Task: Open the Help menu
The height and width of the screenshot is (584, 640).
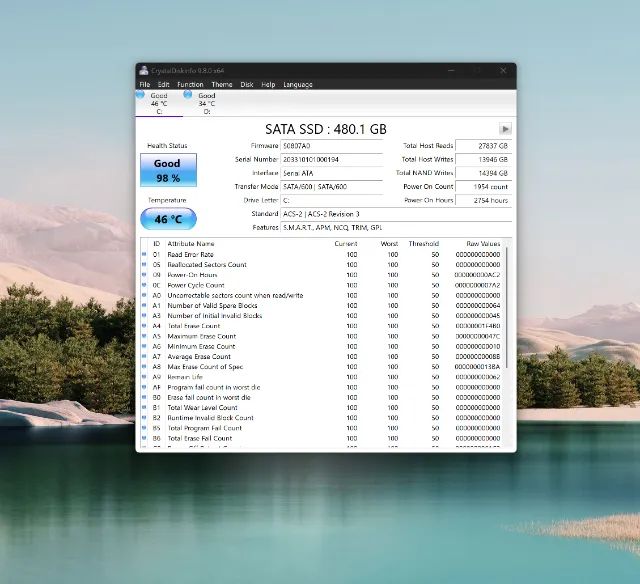Action: click(x=268, y=84)
